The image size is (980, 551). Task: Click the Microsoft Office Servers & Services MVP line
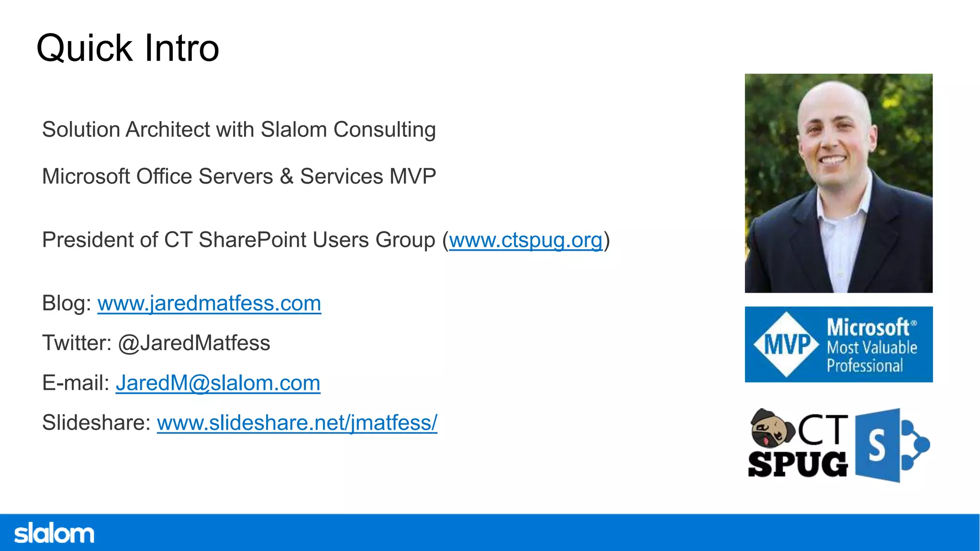point(239,176)
